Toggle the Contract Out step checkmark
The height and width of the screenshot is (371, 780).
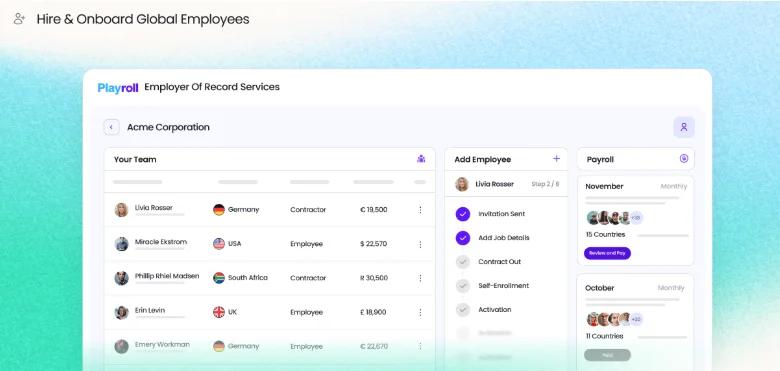coord(463,262)
